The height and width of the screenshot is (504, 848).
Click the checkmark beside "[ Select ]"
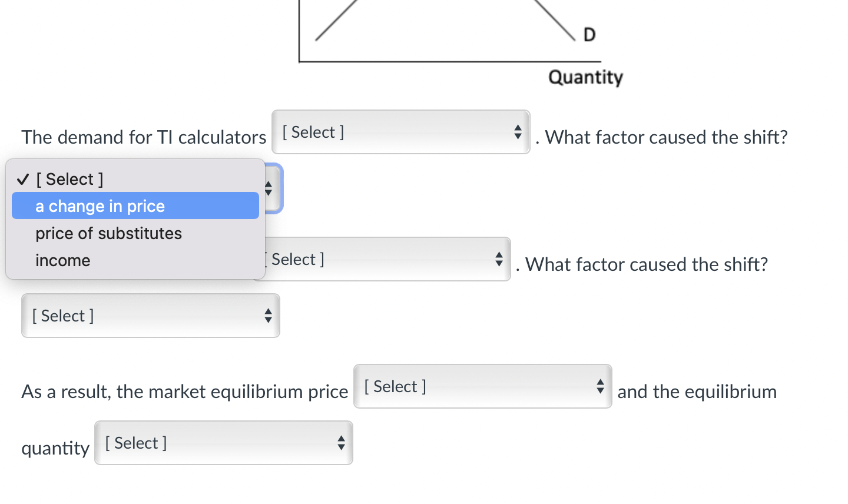[23, 178]
